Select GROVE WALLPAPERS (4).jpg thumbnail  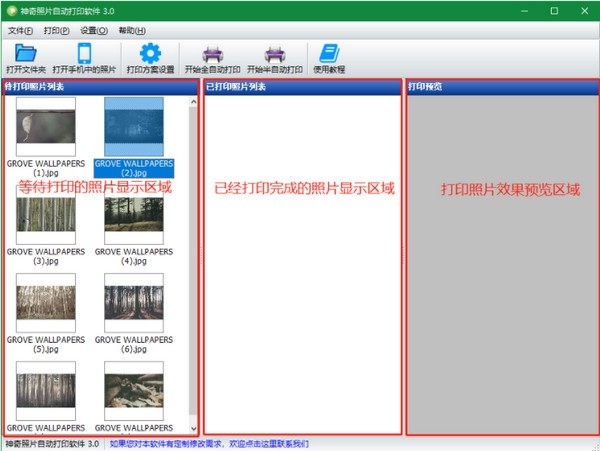coord(134,215)
